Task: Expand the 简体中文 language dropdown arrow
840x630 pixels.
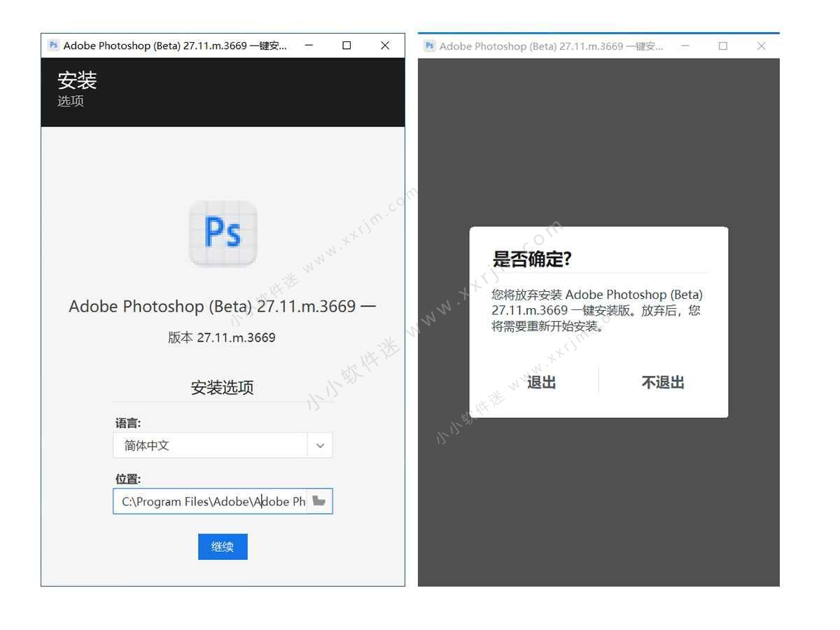Action: [x=320, y=445]
